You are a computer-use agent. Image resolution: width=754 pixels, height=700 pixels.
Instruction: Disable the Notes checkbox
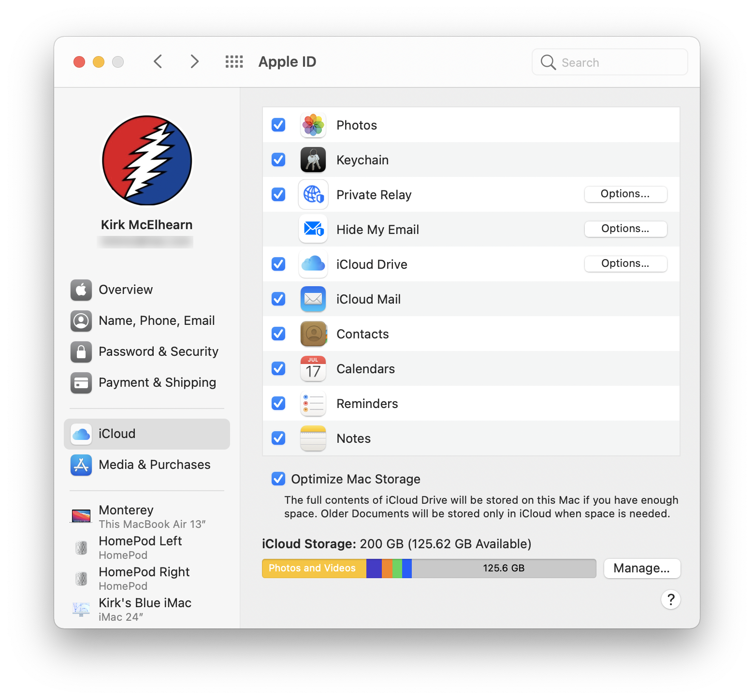coord(278,438)
